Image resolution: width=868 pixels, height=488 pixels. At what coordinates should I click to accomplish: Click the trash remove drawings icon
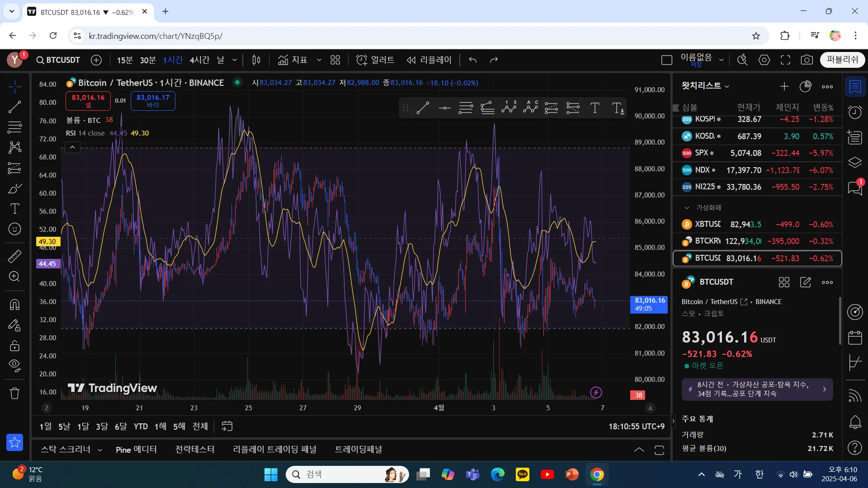(14, 393)
